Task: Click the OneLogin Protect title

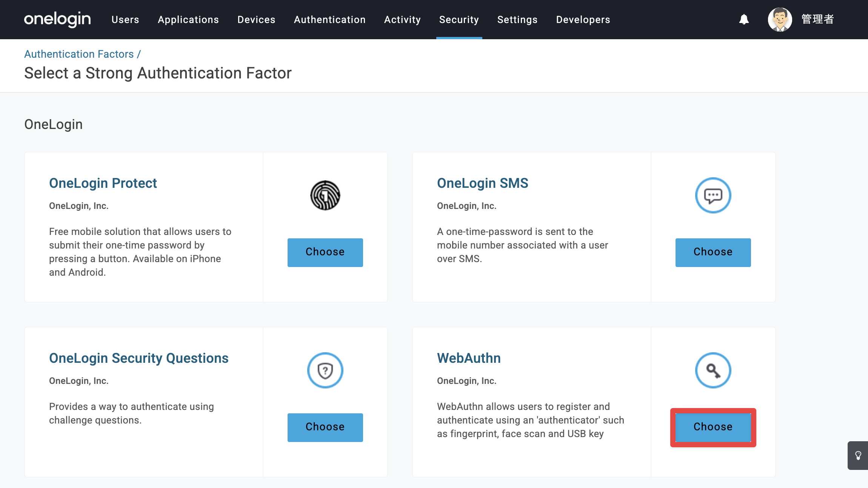Action: pos(103,183)
